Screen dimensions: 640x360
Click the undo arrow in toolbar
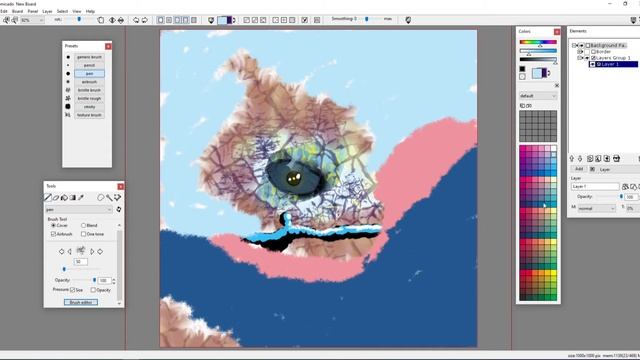[136, 20]
